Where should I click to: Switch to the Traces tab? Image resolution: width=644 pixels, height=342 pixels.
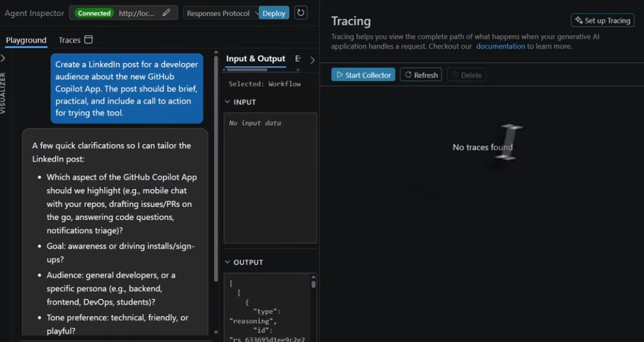(69, 40)
